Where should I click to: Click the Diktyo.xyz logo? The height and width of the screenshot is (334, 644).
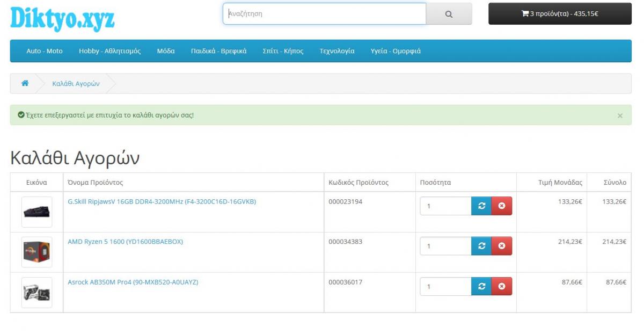tap(62, 18)
